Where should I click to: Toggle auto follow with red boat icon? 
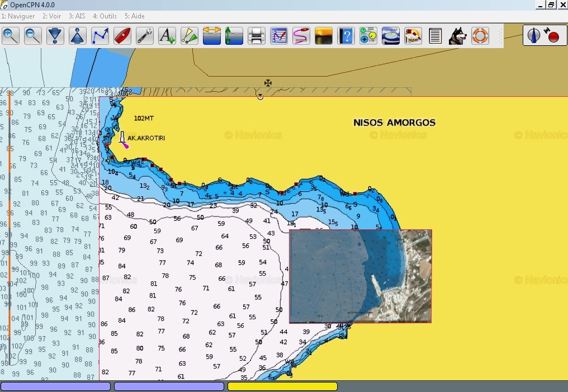(122, 36)
